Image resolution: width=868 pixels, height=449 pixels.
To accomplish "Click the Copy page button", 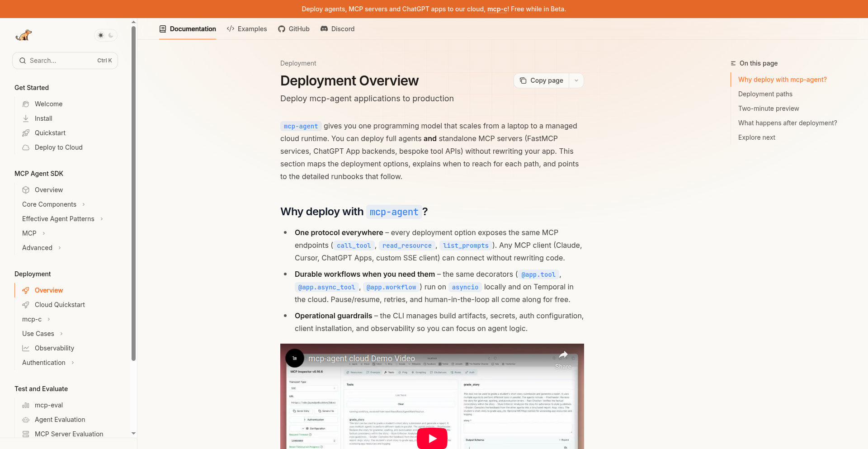I will point(541,80).
